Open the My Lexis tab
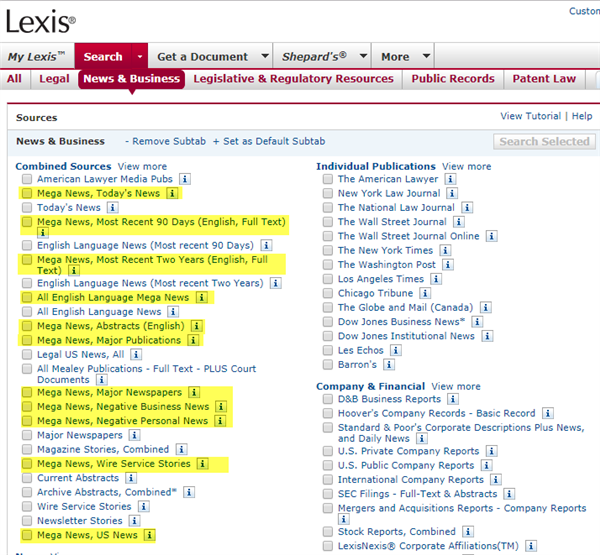The width and height of the screenshot is (600, 555). (37, 56)
